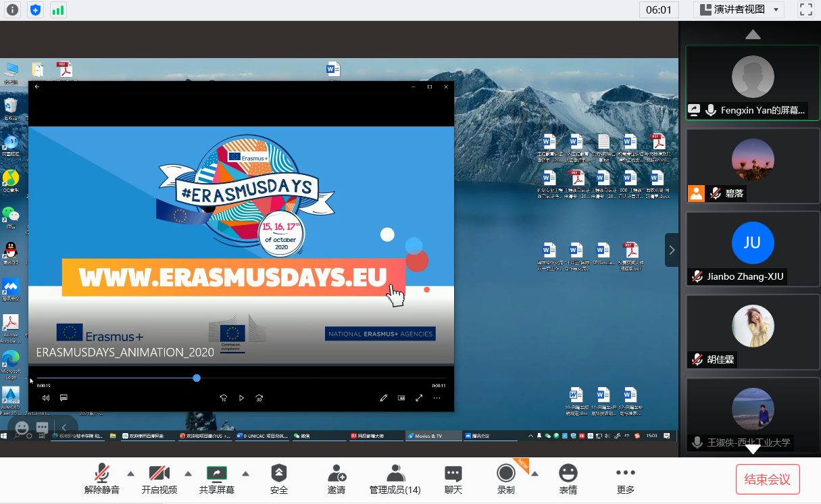
Task: Enter full screen with top-right icon
Action: [x=805, y=9]
